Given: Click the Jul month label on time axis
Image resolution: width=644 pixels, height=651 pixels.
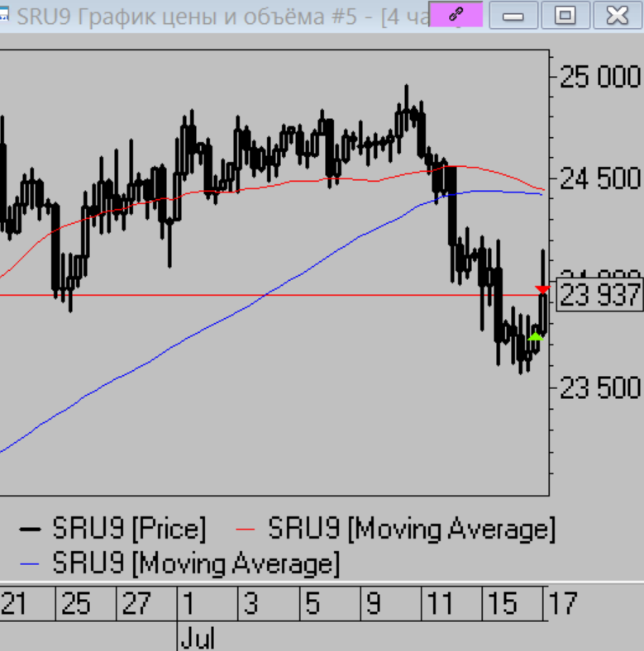Looking at the screenshot, I should click(x=197, y=639).
